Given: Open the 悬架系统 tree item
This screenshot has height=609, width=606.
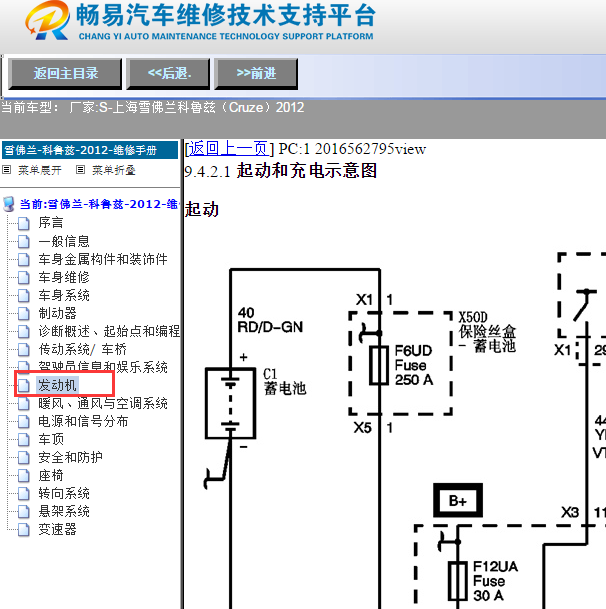Looking at the screenshot, I should (64, 511).
